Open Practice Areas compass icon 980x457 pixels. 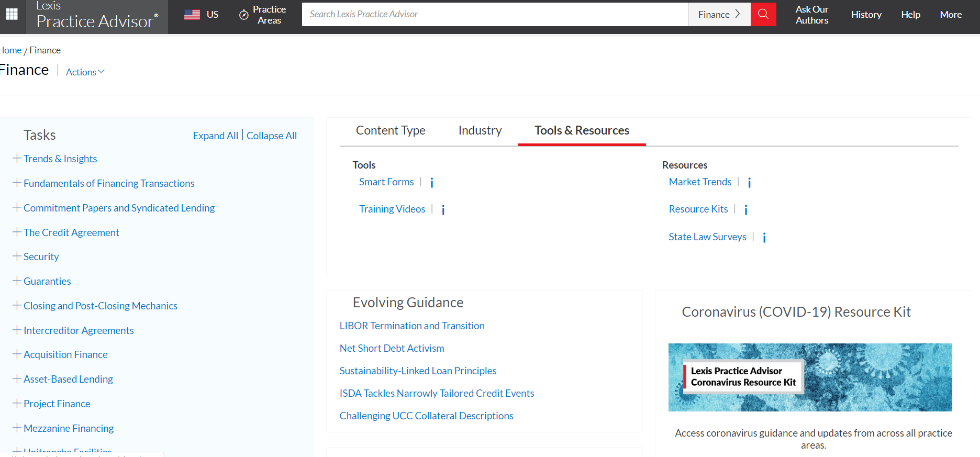244,15
